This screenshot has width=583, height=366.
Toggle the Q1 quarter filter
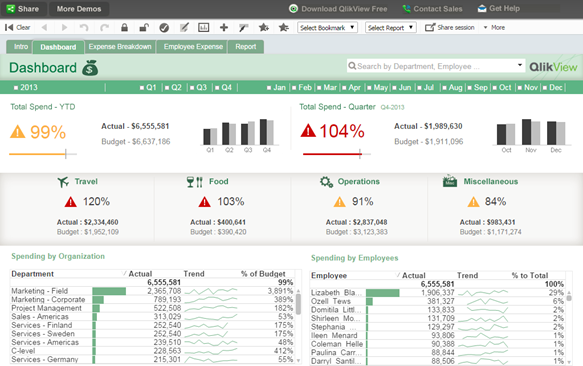[x=148, y=87]
